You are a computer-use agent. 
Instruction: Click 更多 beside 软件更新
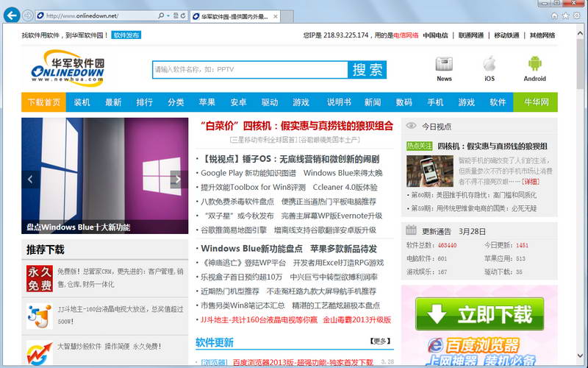380,341
